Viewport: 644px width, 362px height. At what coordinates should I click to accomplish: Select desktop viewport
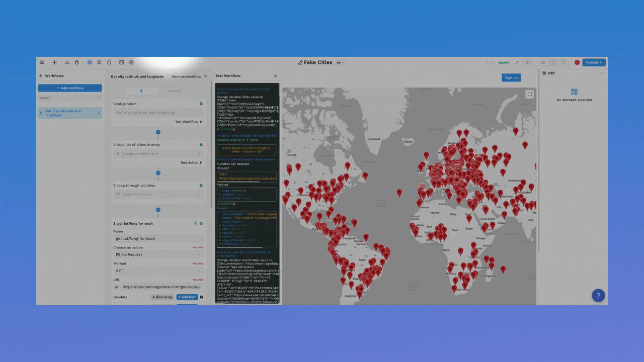[x=543, y=62]
